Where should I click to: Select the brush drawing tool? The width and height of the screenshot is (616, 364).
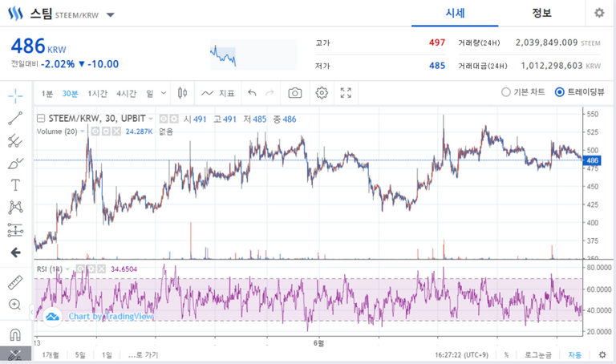(15, 163)
